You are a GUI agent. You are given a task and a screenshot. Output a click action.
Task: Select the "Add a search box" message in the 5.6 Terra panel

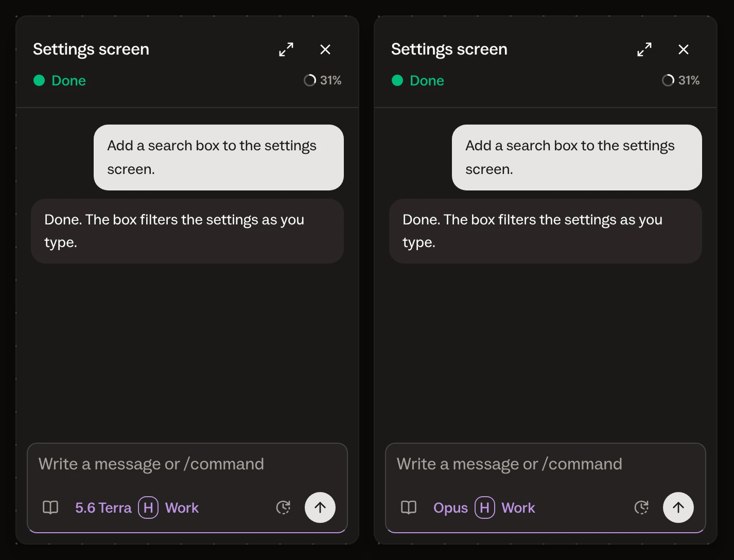tap(219, 157)
